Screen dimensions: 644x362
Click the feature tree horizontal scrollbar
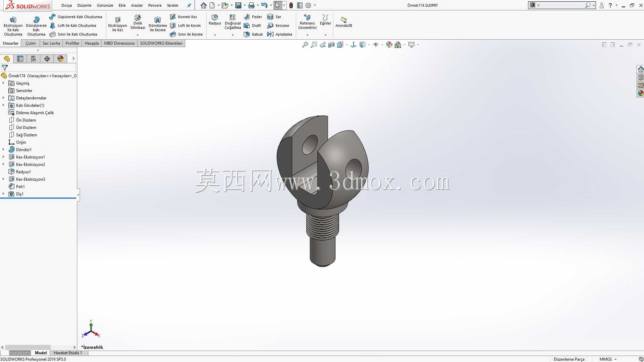[x=28, y=347]
